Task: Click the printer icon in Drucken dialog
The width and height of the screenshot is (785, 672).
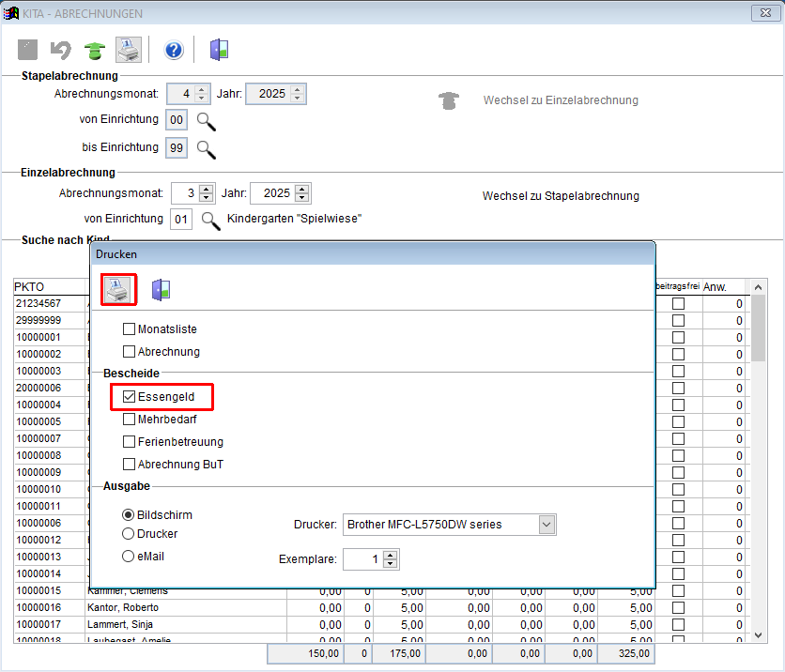Action: 120,289
